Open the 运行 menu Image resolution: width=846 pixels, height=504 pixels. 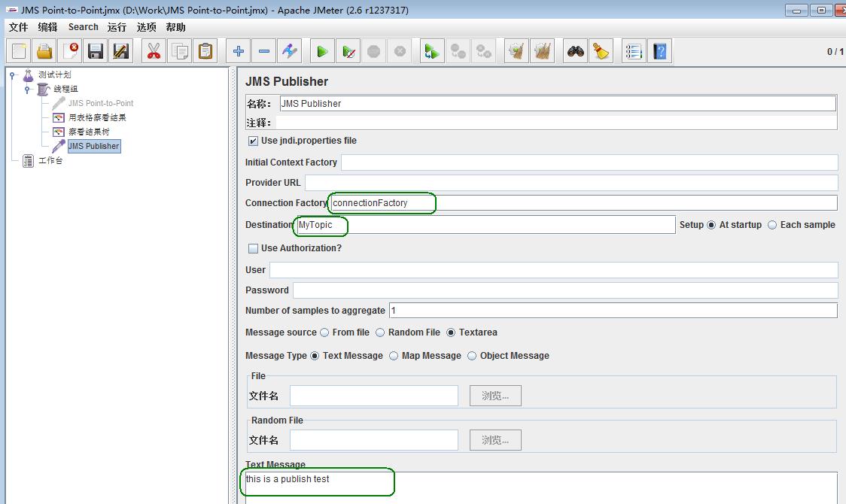coord(117,27)
